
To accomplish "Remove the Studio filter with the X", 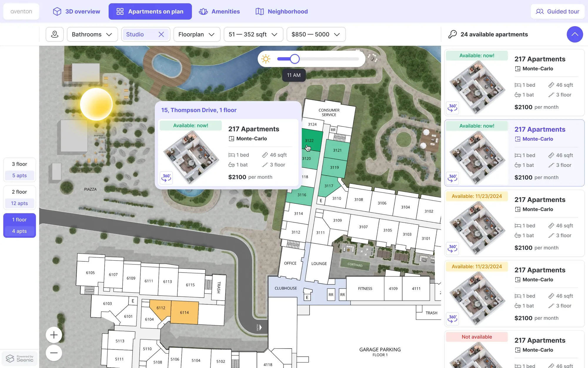I will (161, 34).
